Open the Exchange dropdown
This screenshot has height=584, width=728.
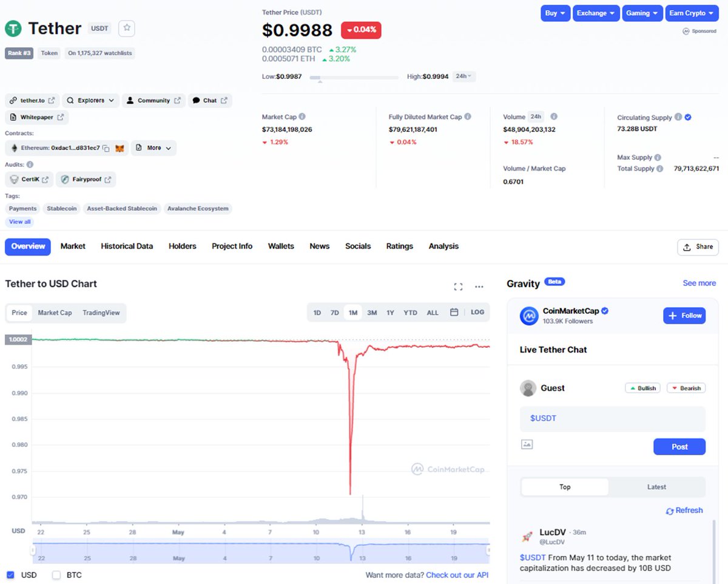596,13
